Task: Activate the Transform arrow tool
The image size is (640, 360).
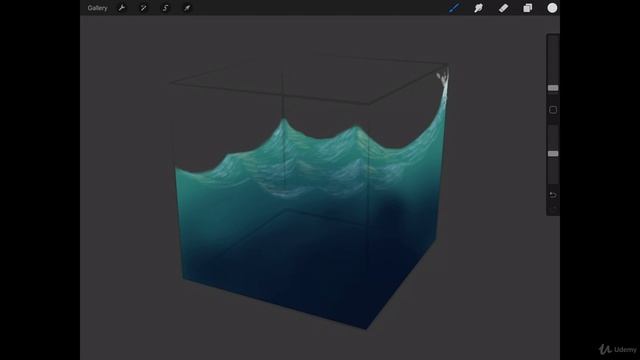Action: point(187,8)
